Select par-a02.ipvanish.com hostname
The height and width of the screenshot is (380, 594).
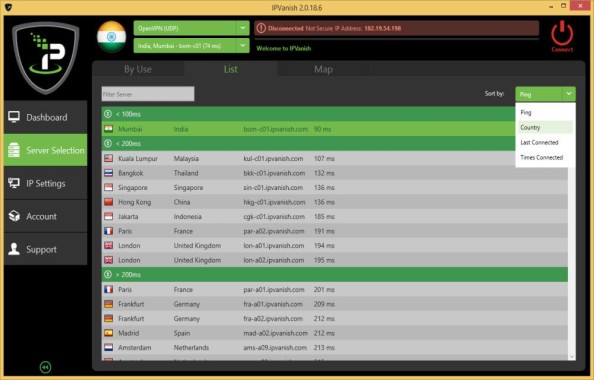(x=274, y=231)
